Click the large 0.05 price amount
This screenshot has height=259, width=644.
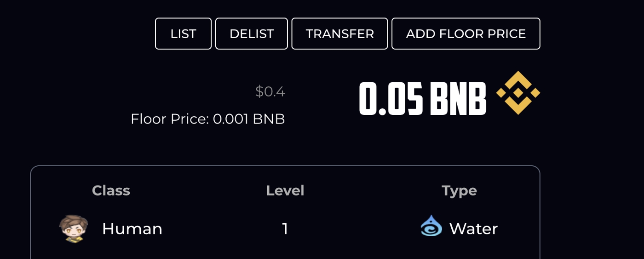391,99
